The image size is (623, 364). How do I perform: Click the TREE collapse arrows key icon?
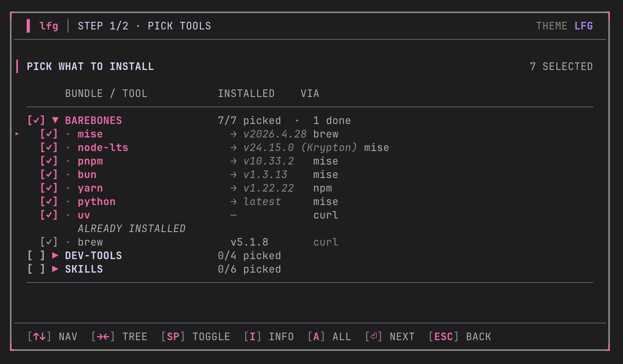(103, 337)
